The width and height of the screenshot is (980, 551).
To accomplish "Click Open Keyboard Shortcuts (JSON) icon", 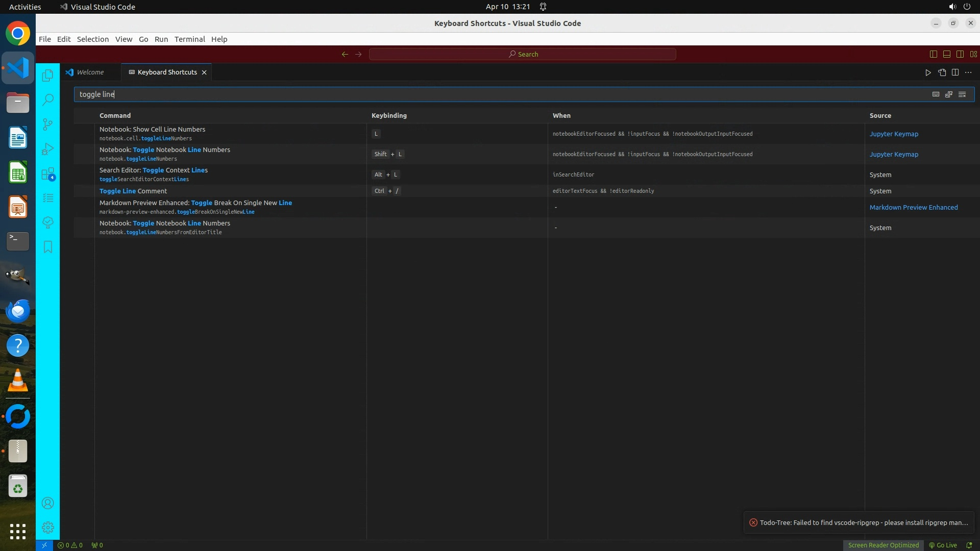I will [942, 72].
